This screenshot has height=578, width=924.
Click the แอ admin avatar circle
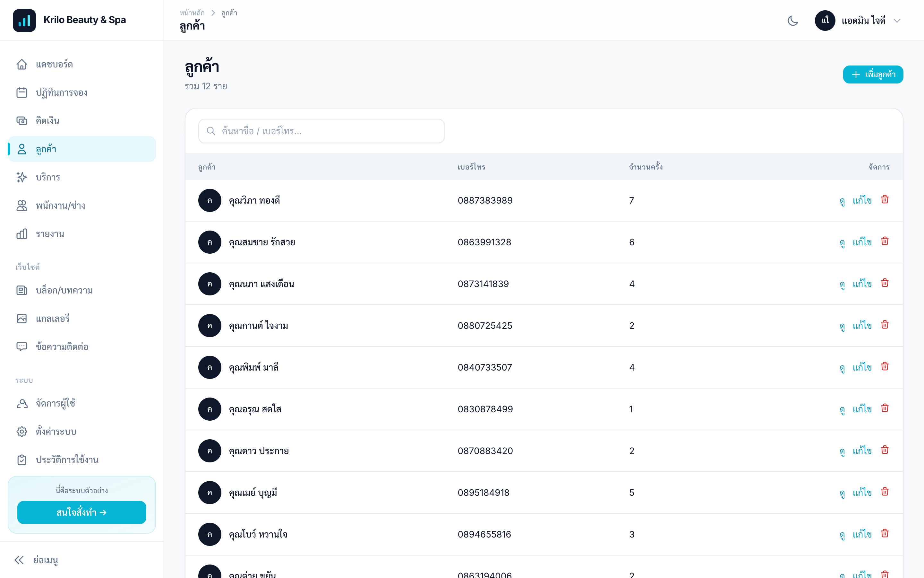[825, 21]
